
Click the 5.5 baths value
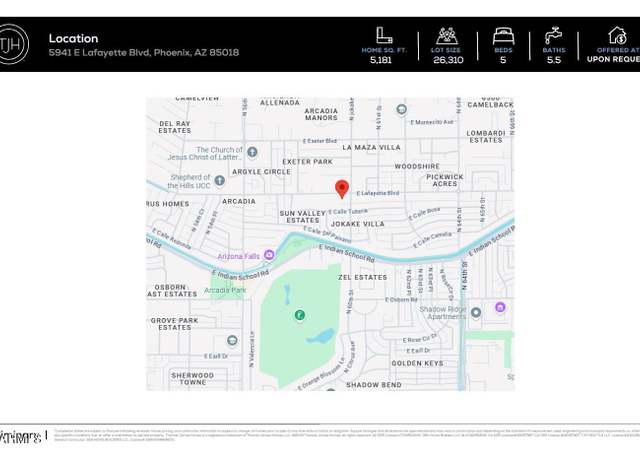point(554,60)
